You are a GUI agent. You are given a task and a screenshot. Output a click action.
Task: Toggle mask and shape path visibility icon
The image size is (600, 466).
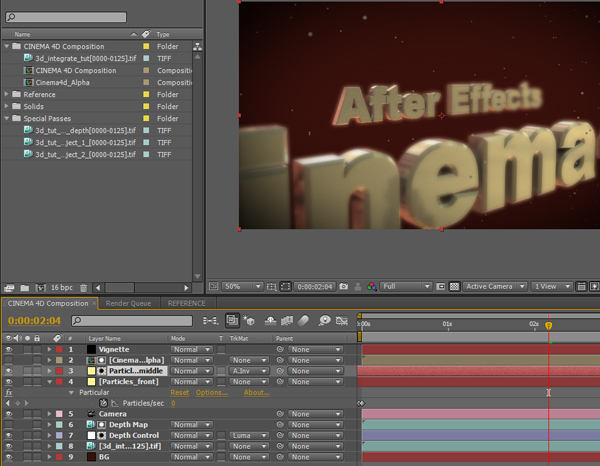[x=285, y=287]
